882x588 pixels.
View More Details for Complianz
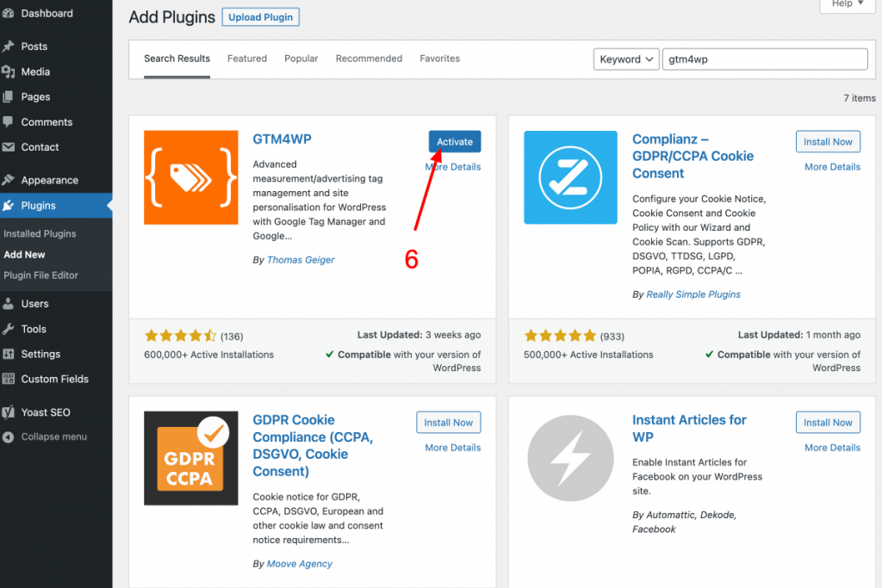tap(832, 167)
